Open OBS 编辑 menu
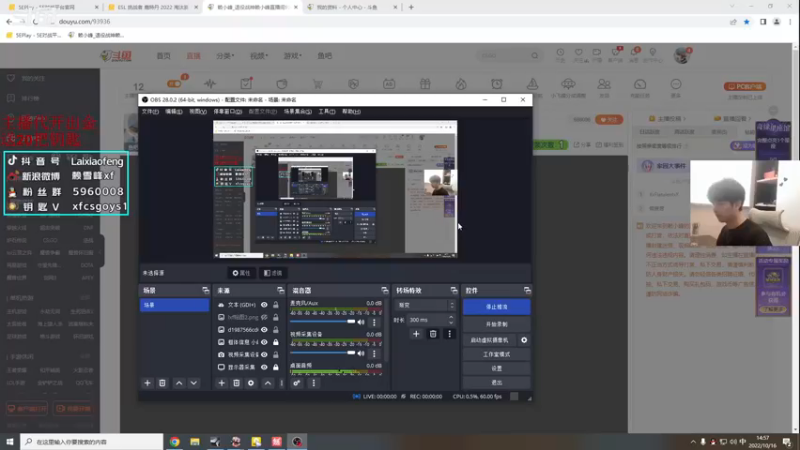Image resolution: width=800 pixels, height=450 pixels. coord(173,112)
